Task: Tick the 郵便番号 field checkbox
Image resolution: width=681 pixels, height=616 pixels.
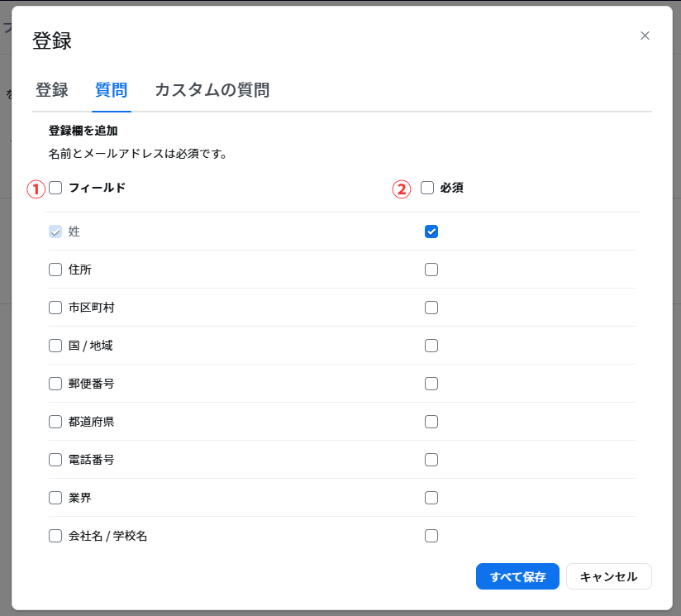Action: [55, 384]
